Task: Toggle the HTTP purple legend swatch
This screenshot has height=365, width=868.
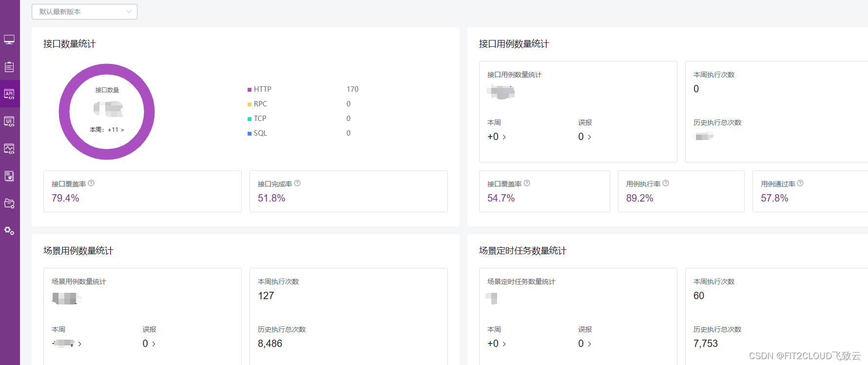Action: (250, 90)
